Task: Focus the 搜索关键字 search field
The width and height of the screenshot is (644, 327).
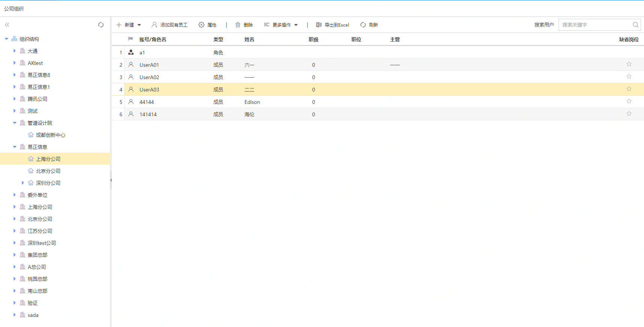Action: (596, 25)
